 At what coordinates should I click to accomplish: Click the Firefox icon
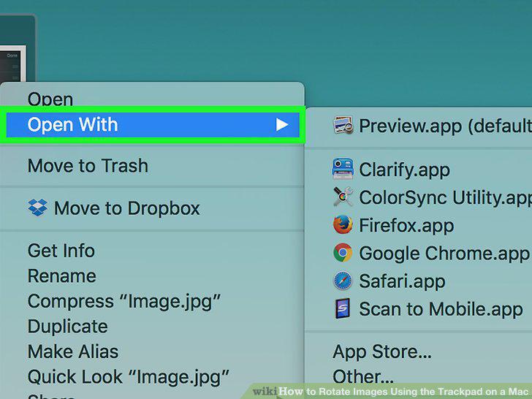[x=343, y=224]
